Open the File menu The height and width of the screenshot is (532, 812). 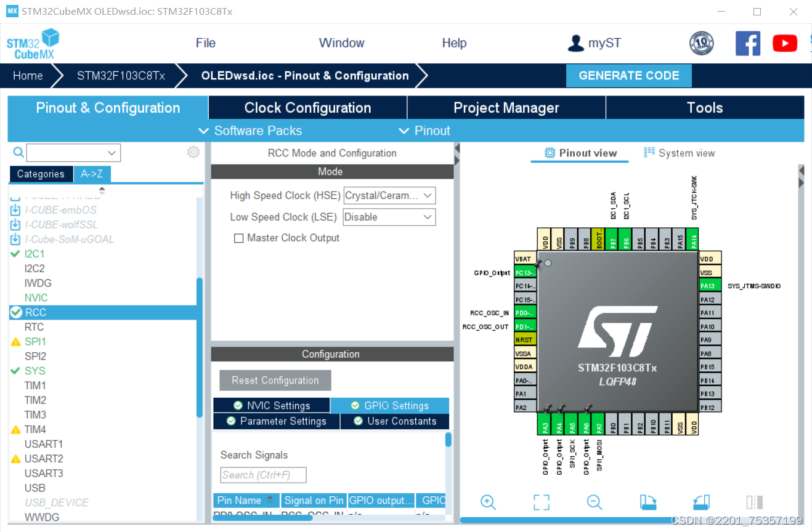(x=206, y=43)
